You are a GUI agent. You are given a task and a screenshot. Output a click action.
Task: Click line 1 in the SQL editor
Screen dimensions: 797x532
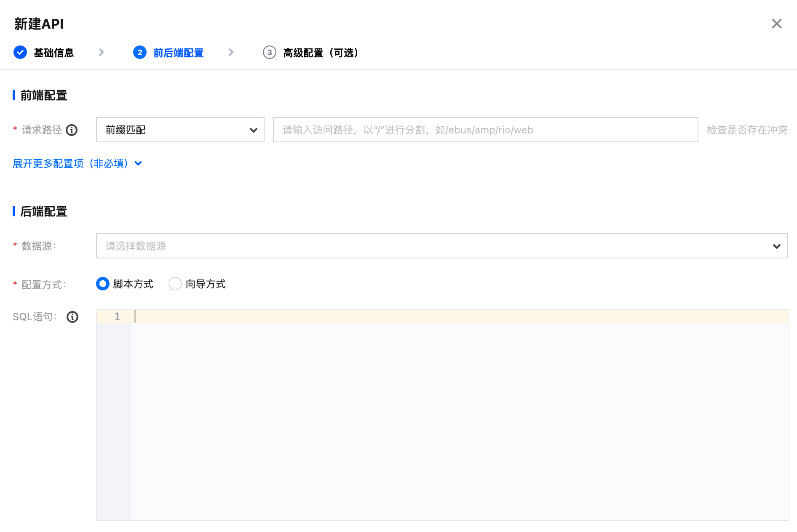point(459,317)
